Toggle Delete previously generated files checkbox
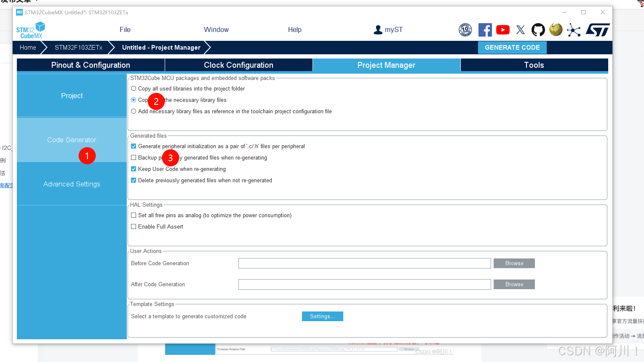Screen dimensions: 644x362 (x=134, y=180)
